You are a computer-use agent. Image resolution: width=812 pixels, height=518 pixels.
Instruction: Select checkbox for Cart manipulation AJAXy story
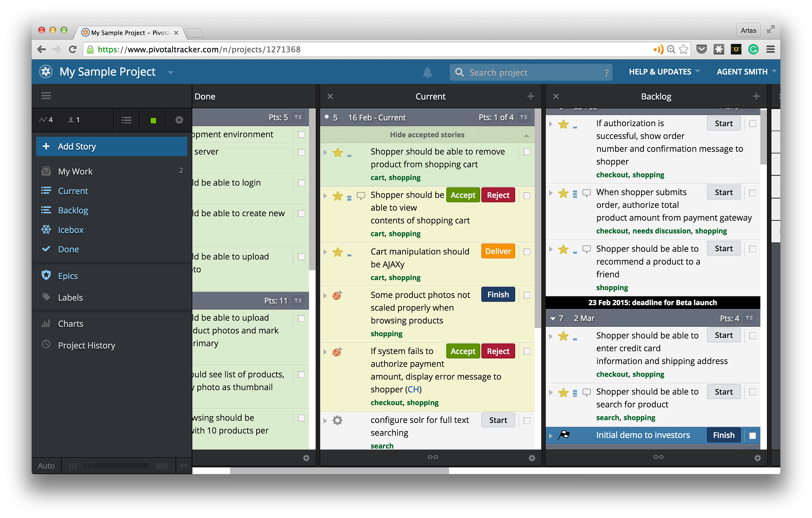527,252
